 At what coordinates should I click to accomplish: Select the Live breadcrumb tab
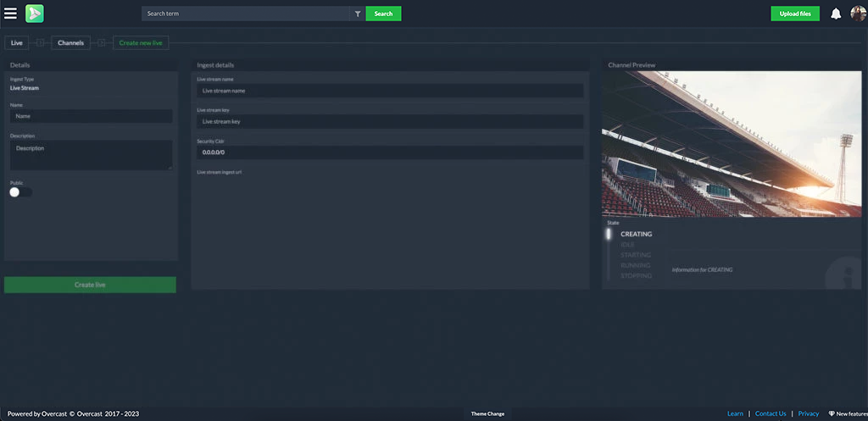[17, 42]
